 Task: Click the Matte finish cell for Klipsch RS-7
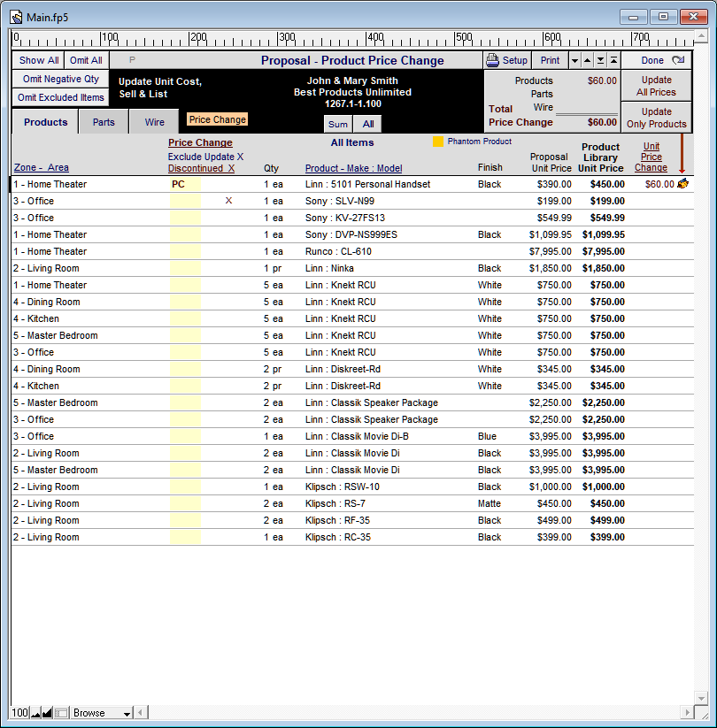click(490, 503)
